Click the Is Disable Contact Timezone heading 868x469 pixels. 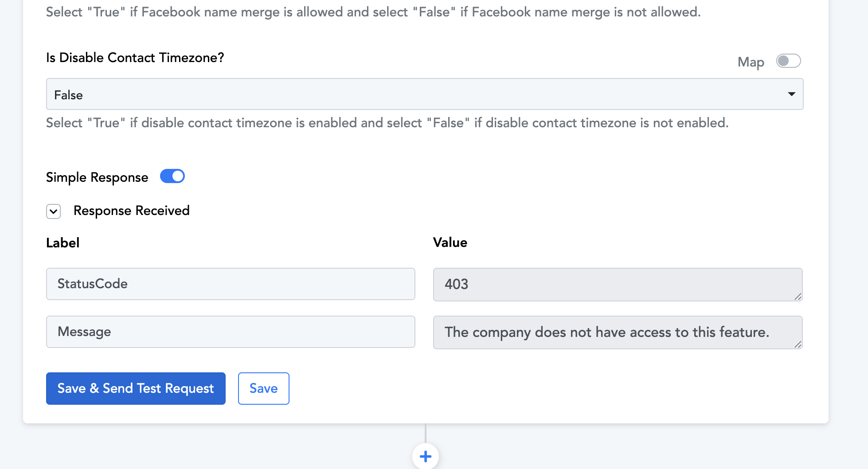tap(135, 58)
